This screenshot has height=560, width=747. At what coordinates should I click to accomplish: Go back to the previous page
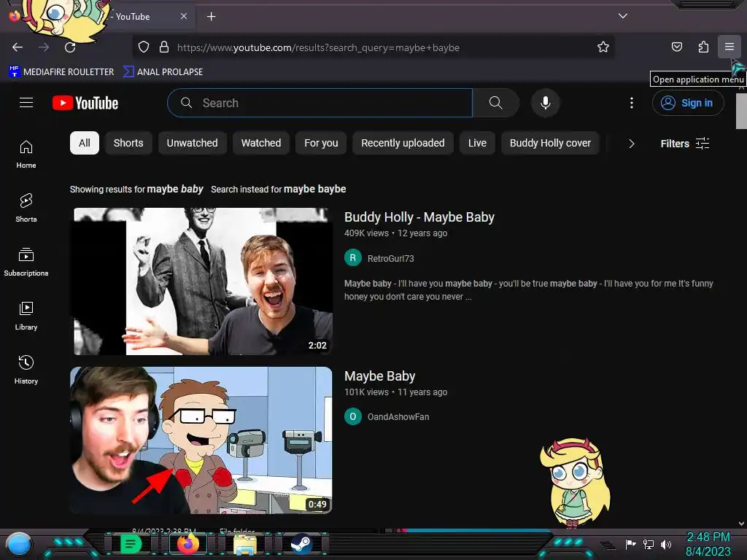pyautogui.click(x=18, y=47)
